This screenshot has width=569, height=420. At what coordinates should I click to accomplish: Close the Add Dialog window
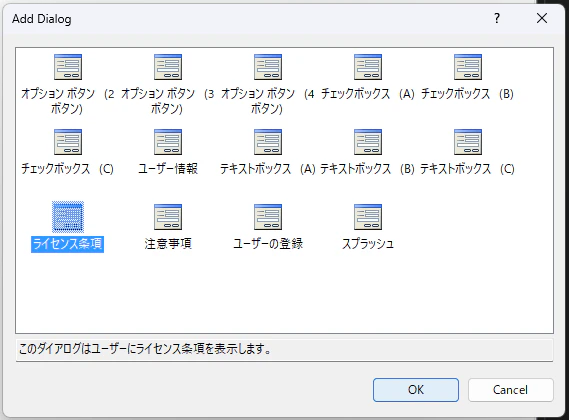542,18
